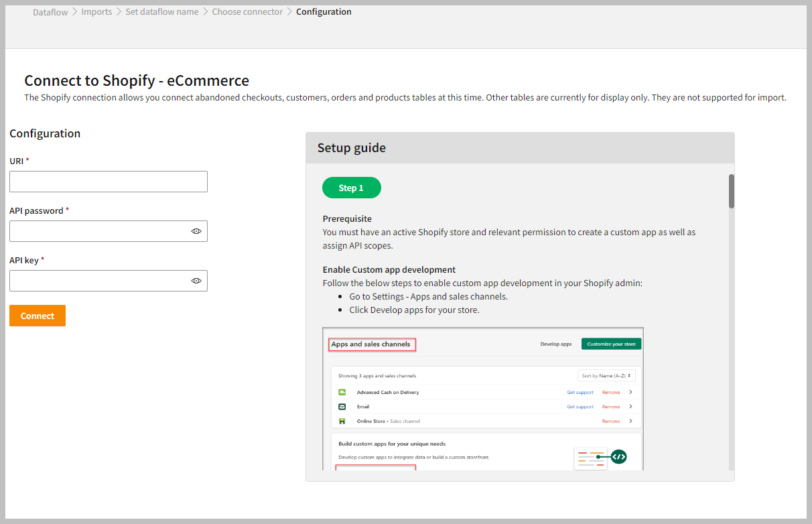Return to the Choose connector breadcrumb step
Screen dimensions: 812x524
[x=247, y=12]
